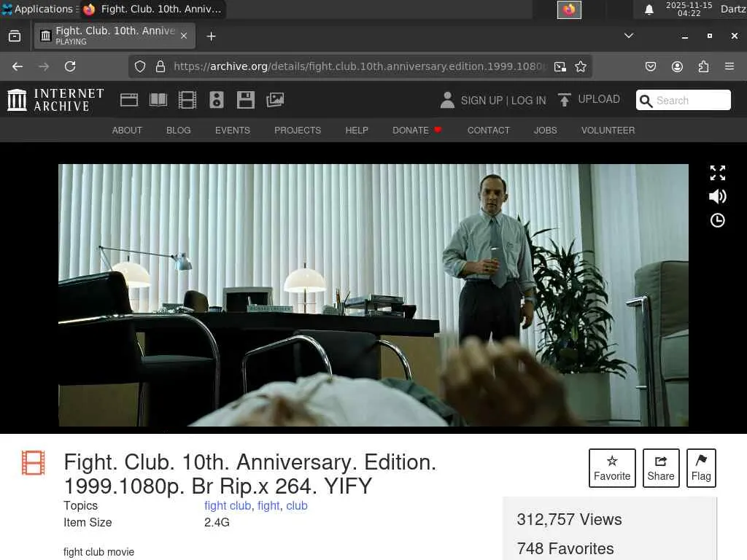The width and height of the screenshot is (747, 560).
Task: Click the 748 Favorites text
Action: [565, 548]
